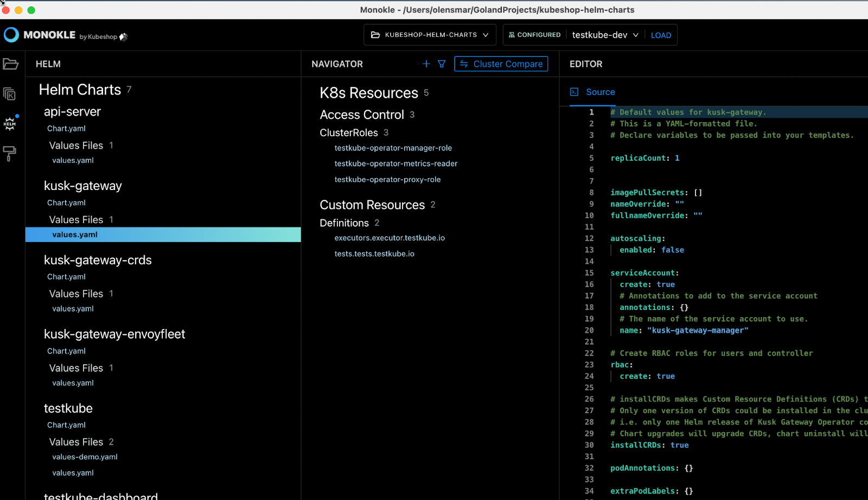Click the HELM panel title
Viewport: 868px width, 500px height.
[48, 64]
